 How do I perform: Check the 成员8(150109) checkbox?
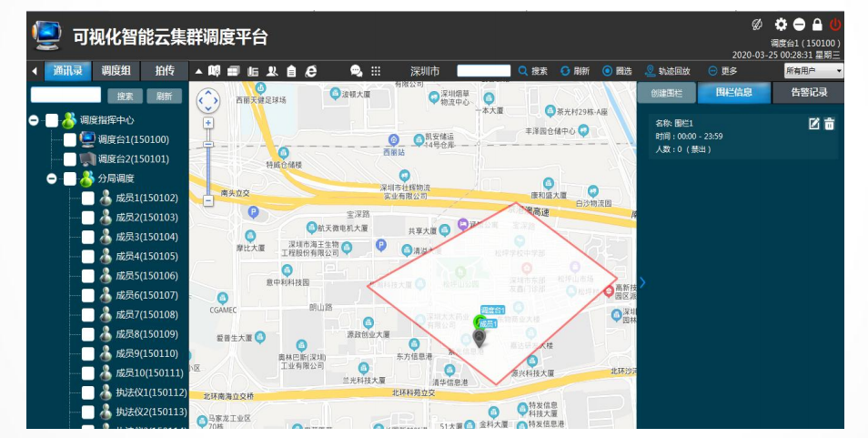[x=88, y=334]
